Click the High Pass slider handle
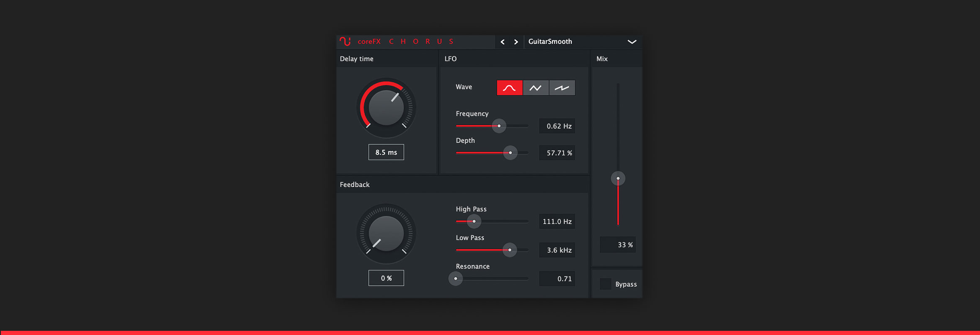This screenshot has width=980, height=335. click(x=474, y=222)
